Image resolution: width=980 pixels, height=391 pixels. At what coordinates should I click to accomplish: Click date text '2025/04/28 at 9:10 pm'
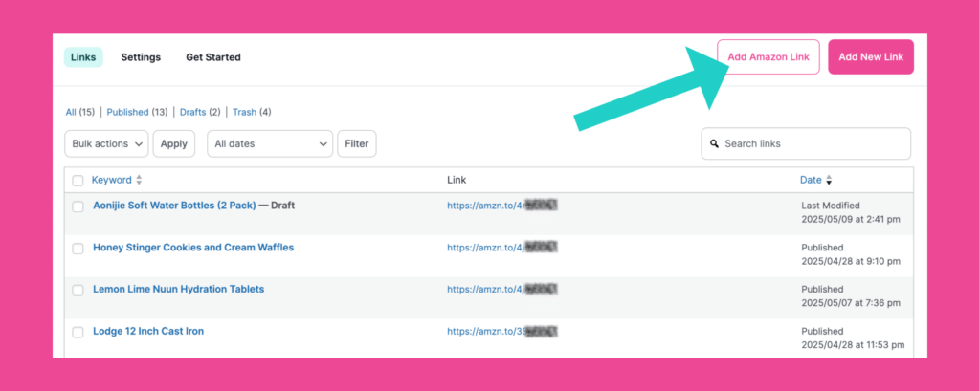[x=851, y=261]
